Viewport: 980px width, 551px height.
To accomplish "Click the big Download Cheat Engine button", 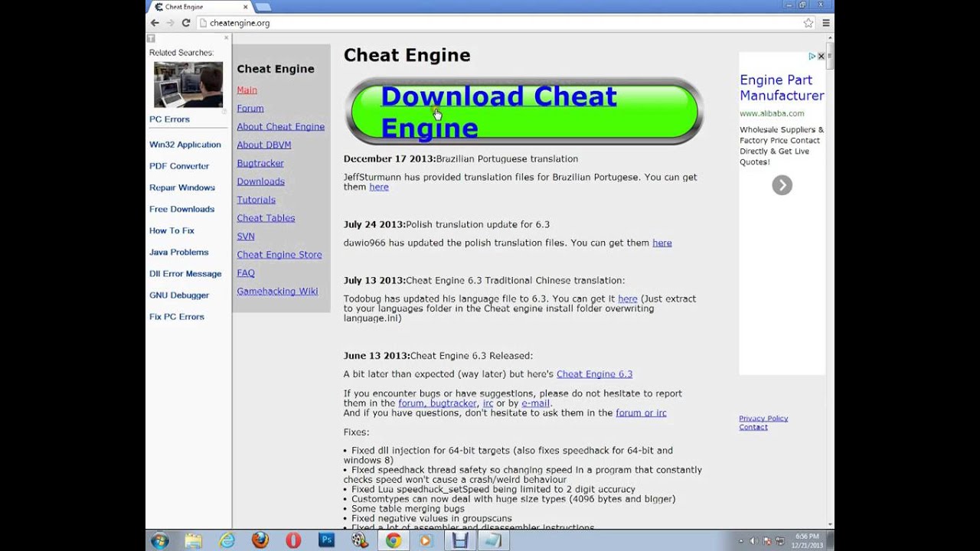I will 524,111.
